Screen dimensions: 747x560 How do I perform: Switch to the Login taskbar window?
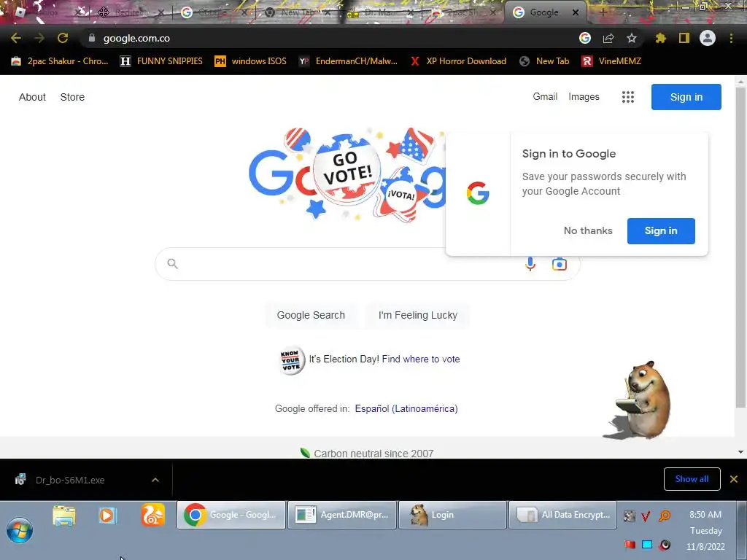pyautogui.click(x=452, y=515)
